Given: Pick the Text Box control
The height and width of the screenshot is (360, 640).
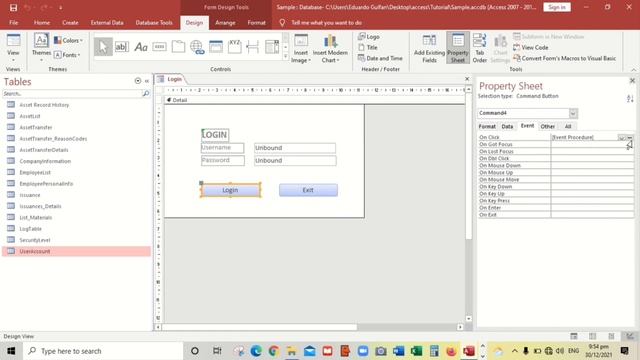Looking at the screenshot, I should pos(122,47).
